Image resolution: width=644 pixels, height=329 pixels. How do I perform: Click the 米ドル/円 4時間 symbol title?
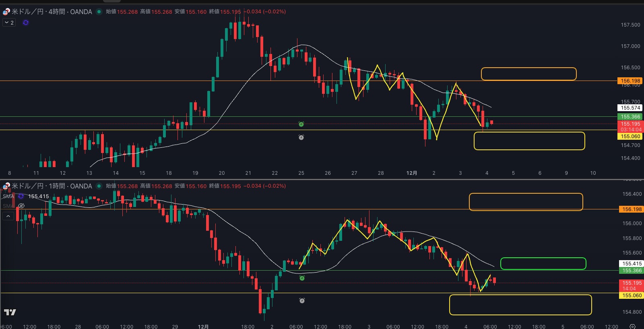click(x=52, y=12)
